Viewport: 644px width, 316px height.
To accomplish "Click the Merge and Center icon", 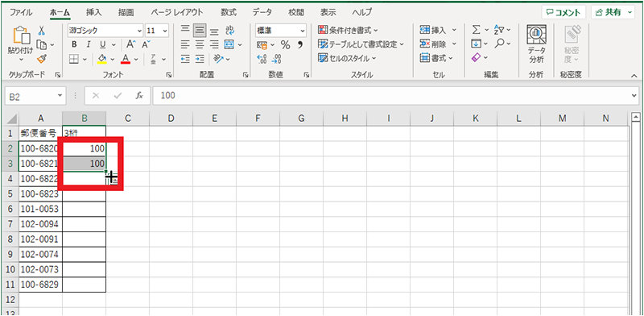I will (229, 44).
